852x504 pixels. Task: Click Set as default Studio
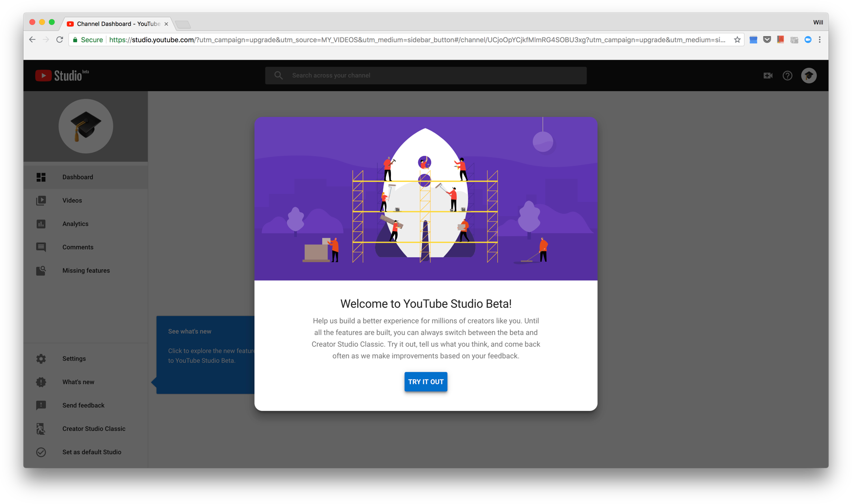click(86, 452)
